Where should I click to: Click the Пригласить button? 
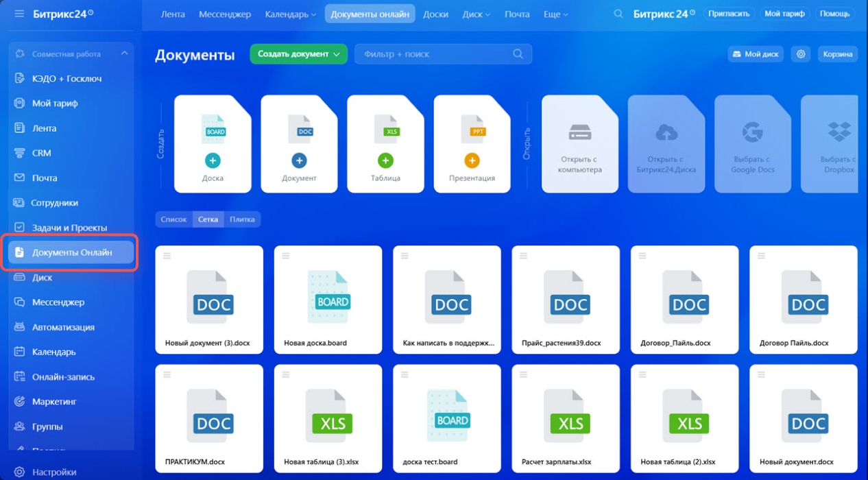[729, 14]
